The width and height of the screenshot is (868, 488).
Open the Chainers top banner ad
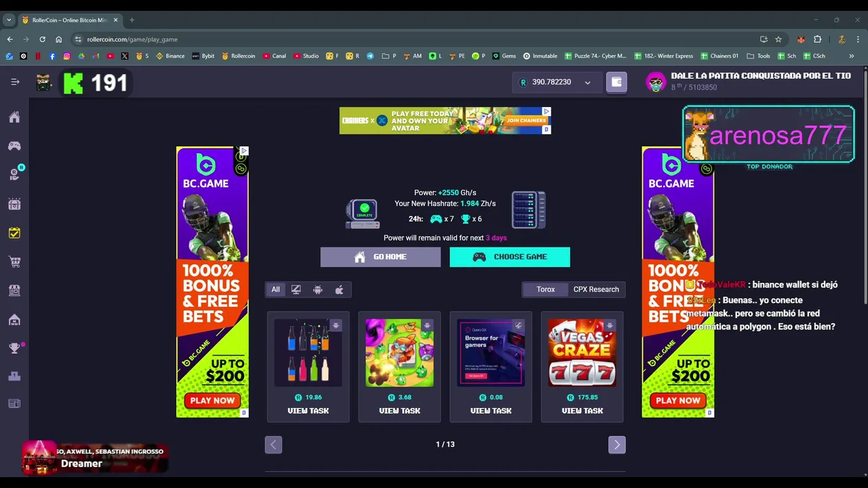point(446,121)
